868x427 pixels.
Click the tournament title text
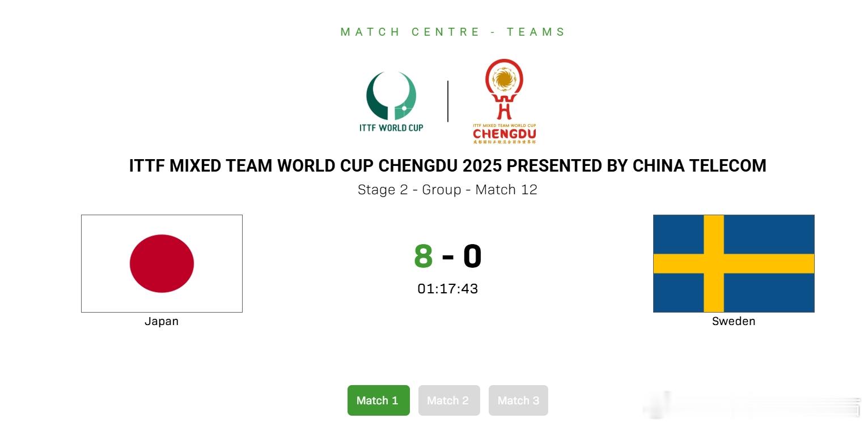pos(447,165)
